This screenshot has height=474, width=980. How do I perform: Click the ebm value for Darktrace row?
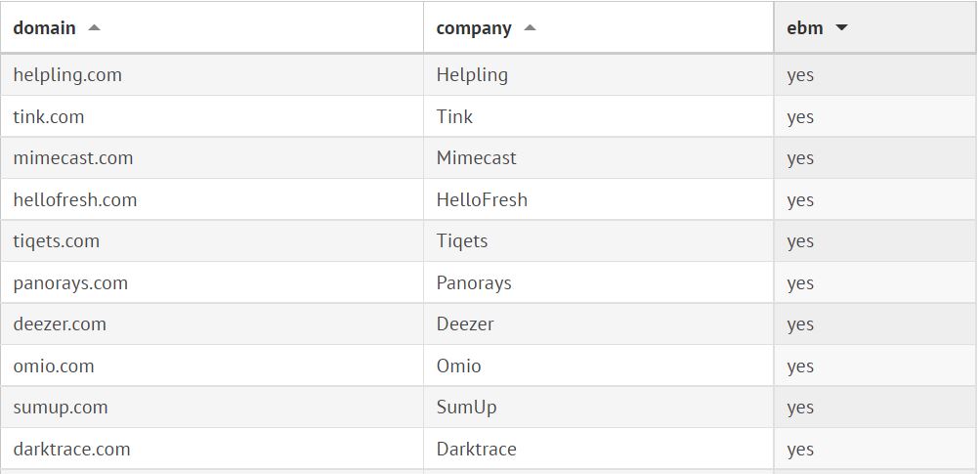coord(800,450)
